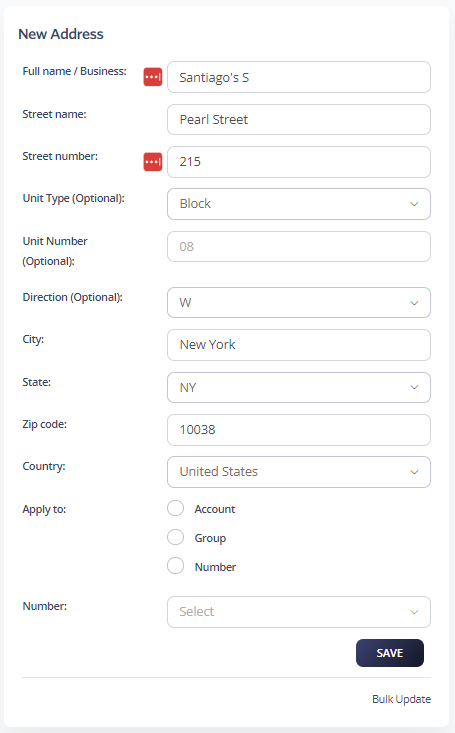Click the Street name field with Pearl Street
This screenshot has height=733, width=455.
299,120
